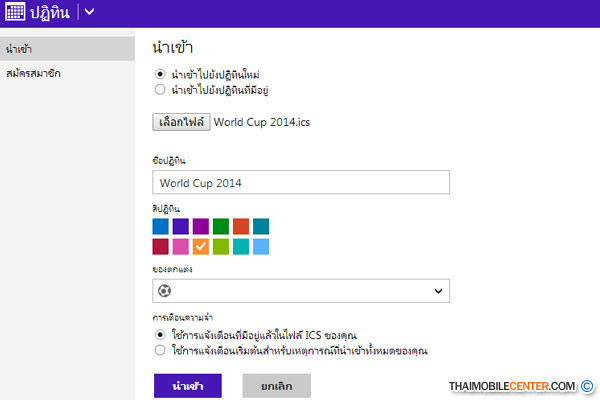Click the World Cup 2014 calendar name field
600x400 pixels.
(x=301, y=183)
